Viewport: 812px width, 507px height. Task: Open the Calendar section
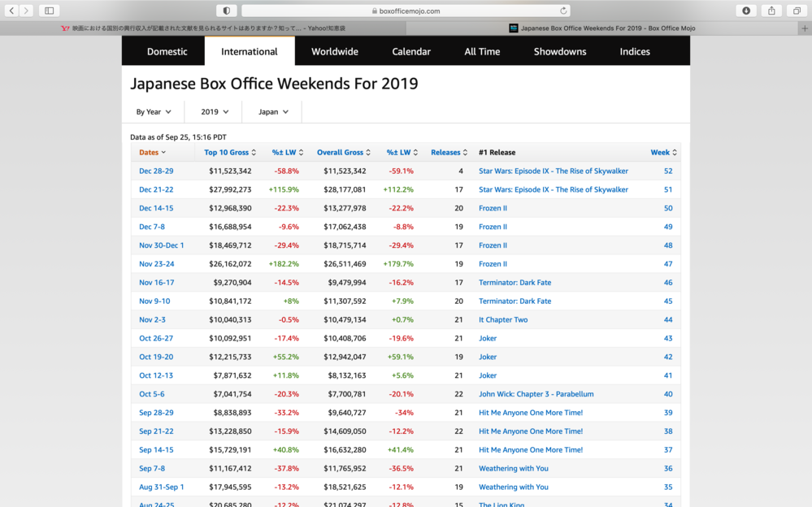click(411, 51)
